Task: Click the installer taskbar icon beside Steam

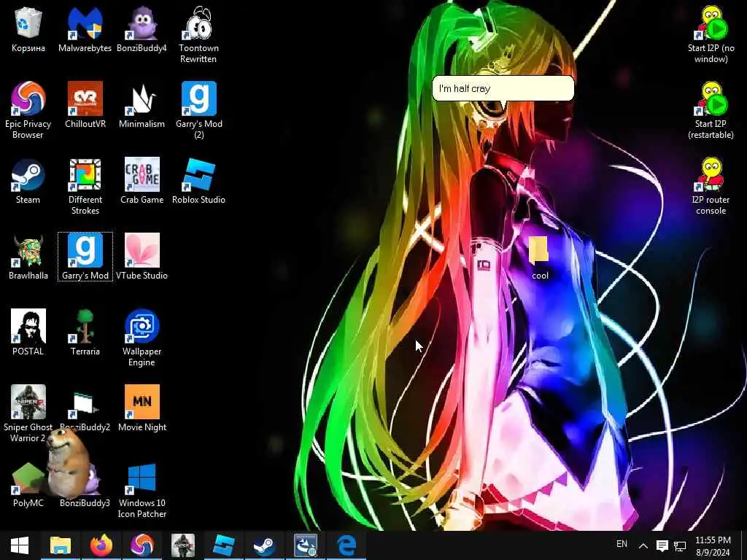Action: tap(306, 545)
